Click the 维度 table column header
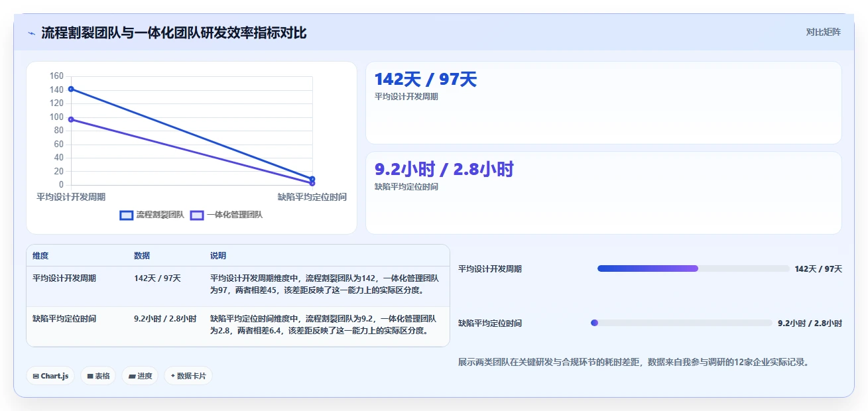 click(x=40, y=256)
